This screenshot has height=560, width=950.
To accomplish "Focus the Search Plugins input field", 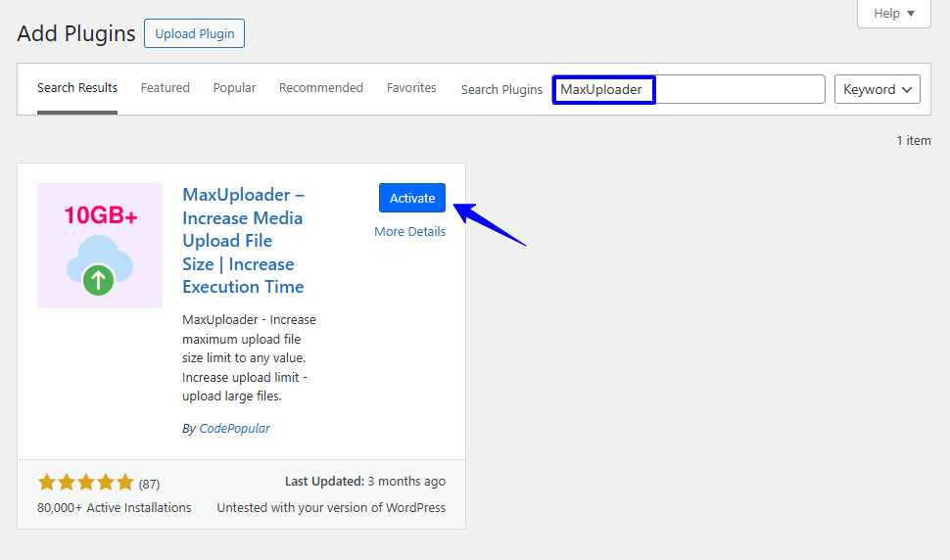I will [689, 90].
